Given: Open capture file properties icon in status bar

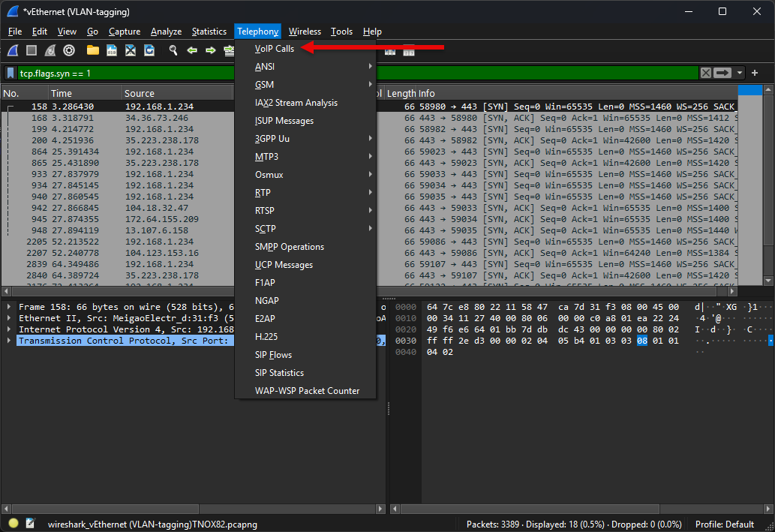Looking at the screenshot, I should coord(31,523).
